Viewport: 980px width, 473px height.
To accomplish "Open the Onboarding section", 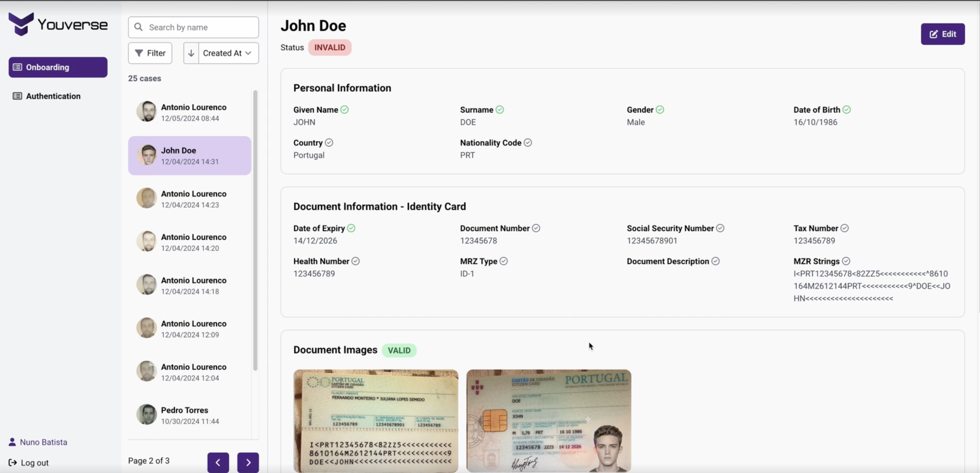I will [58, 68].
